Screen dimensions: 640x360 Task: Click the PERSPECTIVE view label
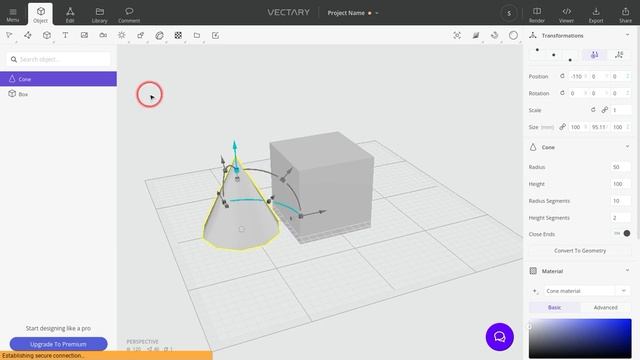pyautogui.click(x=142, y=341)
